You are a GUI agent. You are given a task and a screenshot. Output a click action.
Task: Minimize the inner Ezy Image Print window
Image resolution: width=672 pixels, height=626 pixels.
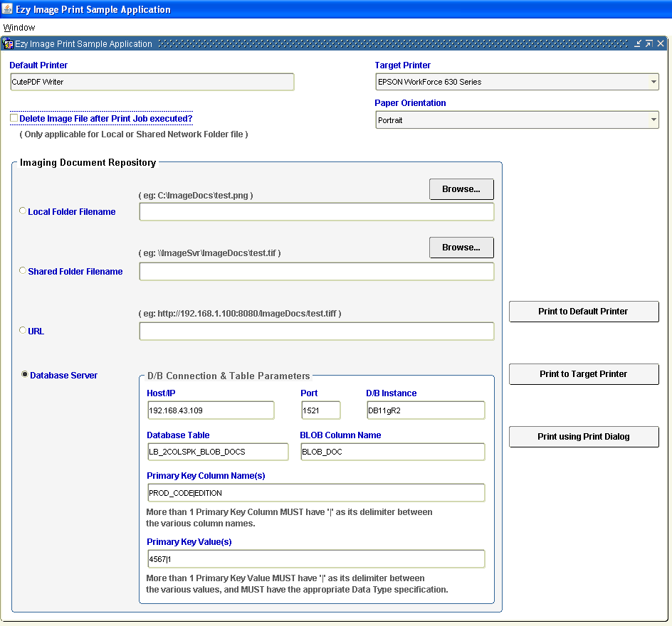coord(638,43)
